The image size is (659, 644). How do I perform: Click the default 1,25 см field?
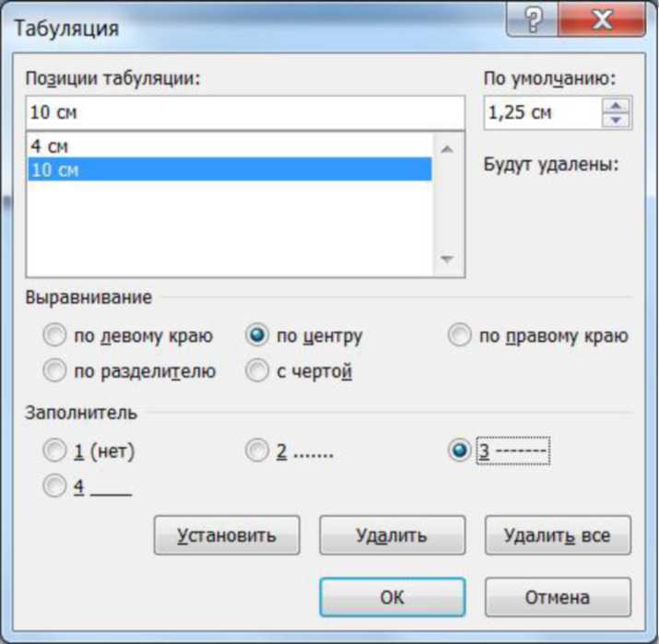click(x=541, y=113)
